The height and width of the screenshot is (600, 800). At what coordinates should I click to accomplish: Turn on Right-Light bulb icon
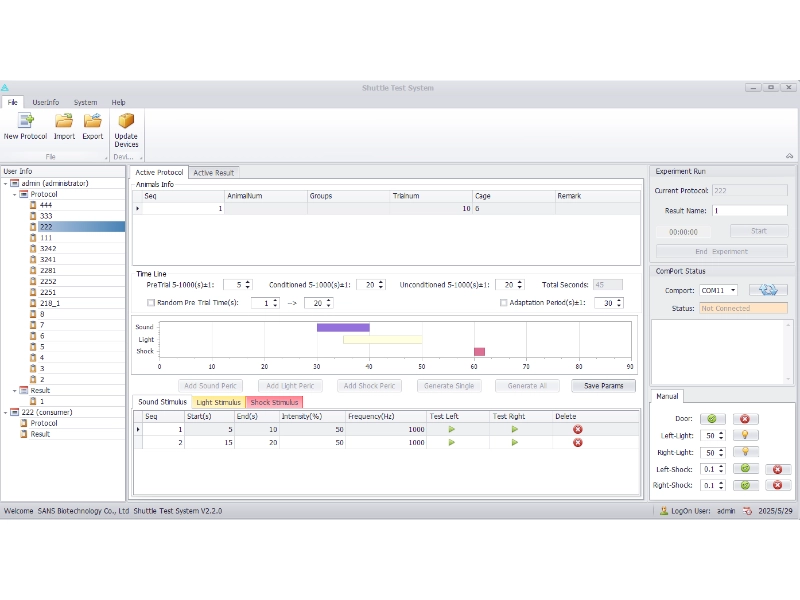click(x=745, y=452)
